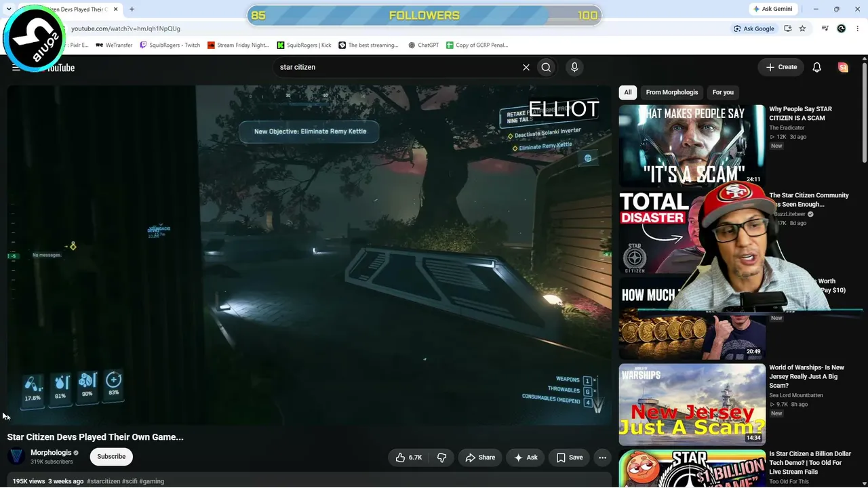Select the For you chip
This screenshot has width=868, height=488.
pos(723,92)
